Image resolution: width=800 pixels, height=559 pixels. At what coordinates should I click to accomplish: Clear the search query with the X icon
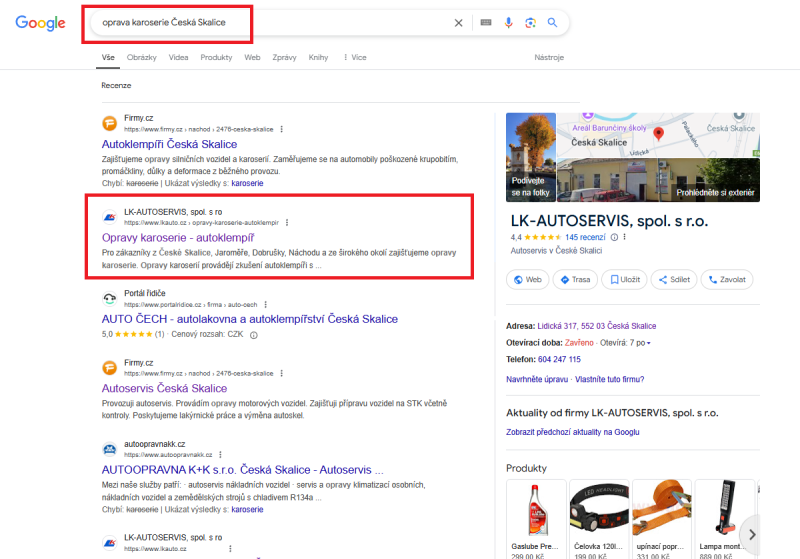(x=458, y=22)
